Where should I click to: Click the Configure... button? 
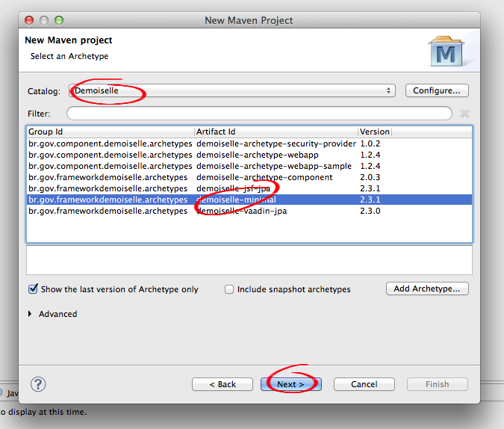click(437, 90)
